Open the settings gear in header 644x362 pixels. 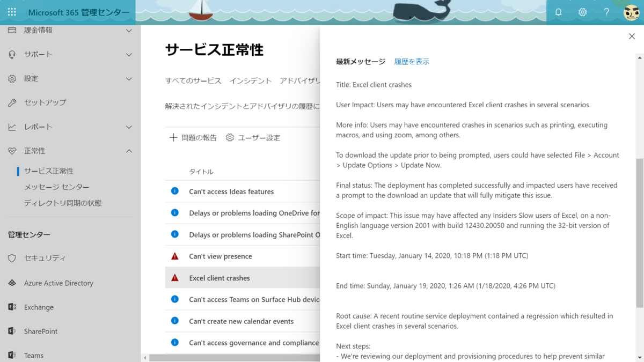[583, 12]
